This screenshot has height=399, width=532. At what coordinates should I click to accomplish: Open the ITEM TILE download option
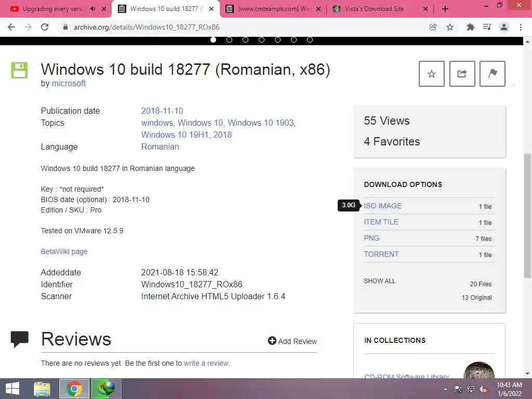pos(381,222)
